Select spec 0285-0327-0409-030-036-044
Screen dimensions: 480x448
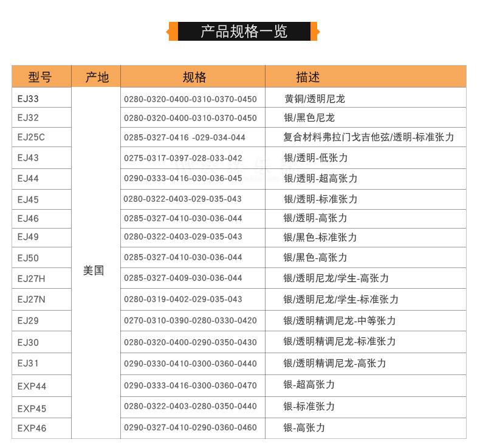183,278
